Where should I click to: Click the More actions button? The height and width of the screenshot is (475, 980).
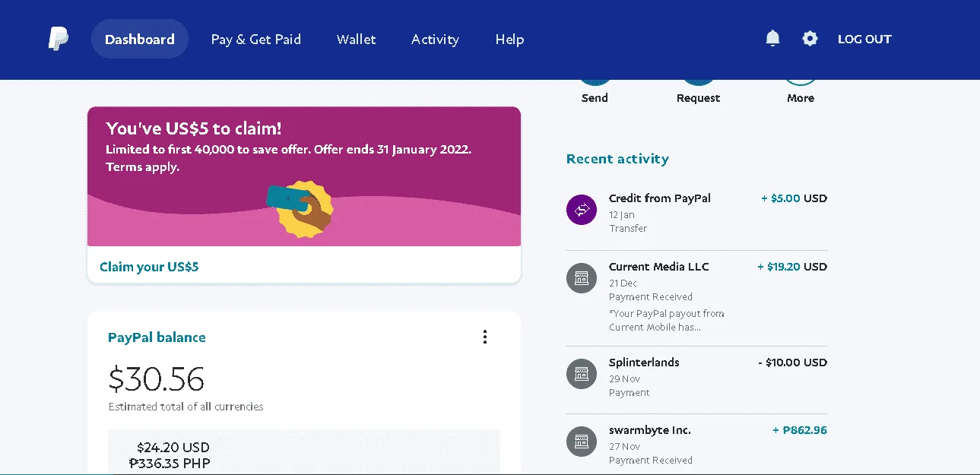coord(801,90)
